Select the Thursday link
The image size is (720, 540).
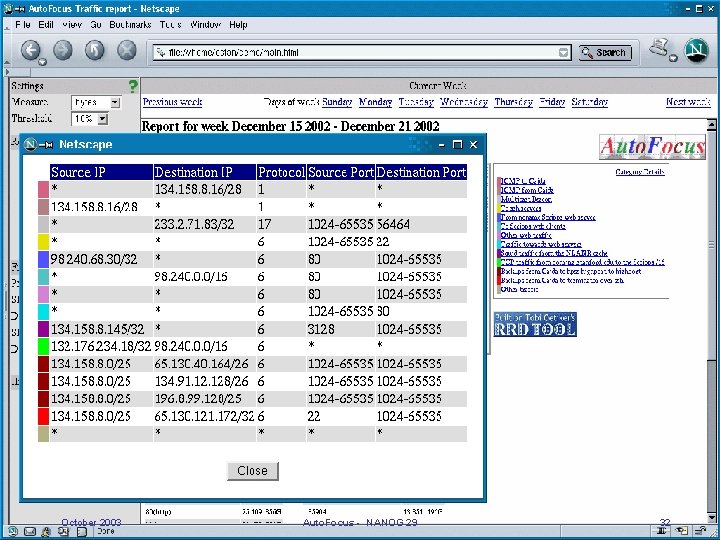coord(513,102)
